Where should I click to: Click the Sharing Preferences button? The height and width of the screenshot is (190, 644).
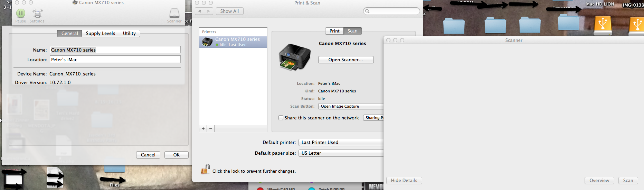pyautogui.click(x=373, y=118)
